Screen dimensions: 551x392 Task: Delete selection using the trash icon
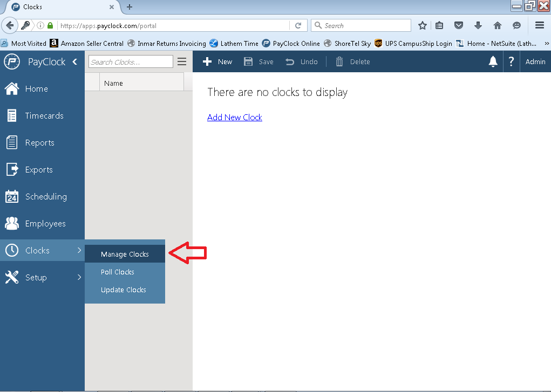(353, 61)
